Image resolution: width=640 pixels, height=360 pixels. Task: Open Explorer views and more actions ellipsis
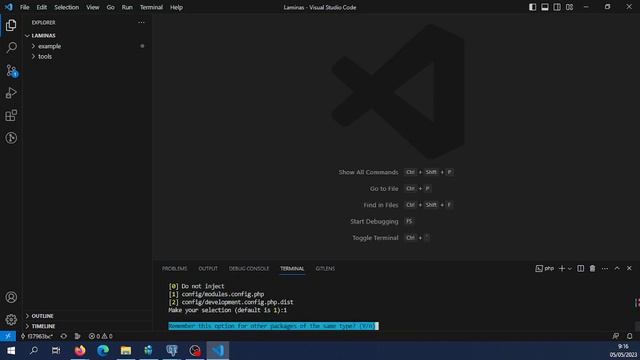[141, 22]
